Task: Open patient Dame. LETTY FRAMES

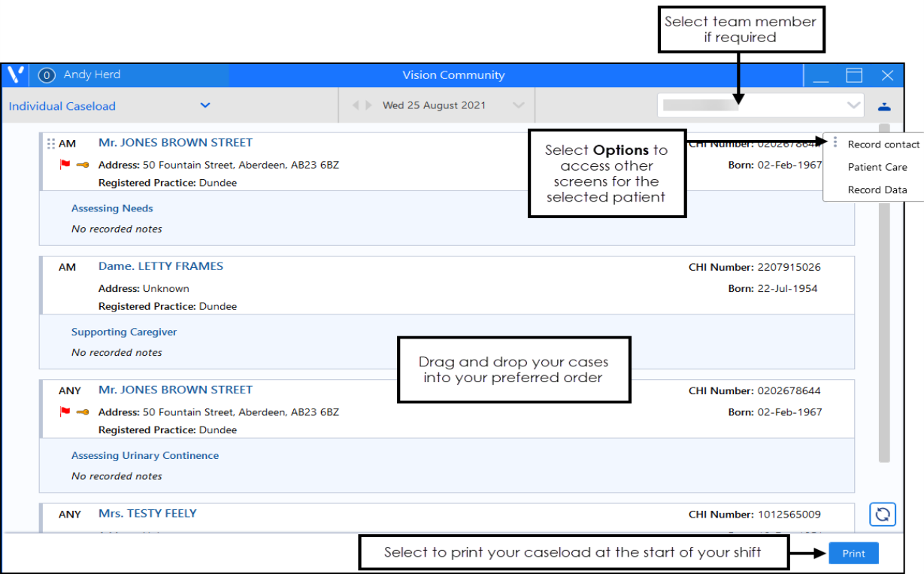Action: [x=161, y=266]
